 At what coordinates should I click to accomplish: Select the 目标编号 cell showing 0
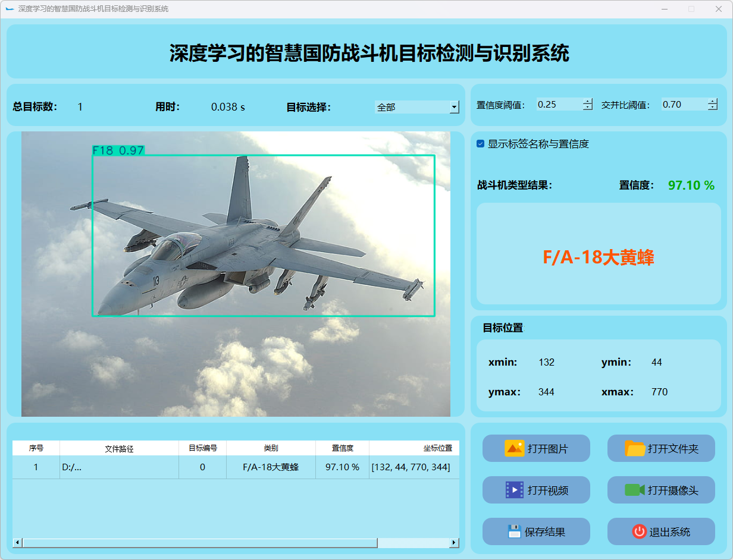pyautogui.click(x=203, y=467)
